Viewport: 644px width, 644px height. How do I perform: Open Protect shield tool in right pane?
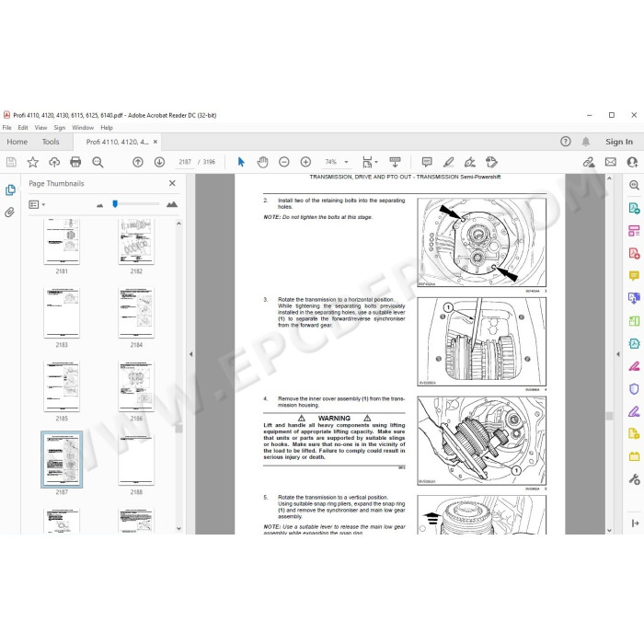coord(634,388)
